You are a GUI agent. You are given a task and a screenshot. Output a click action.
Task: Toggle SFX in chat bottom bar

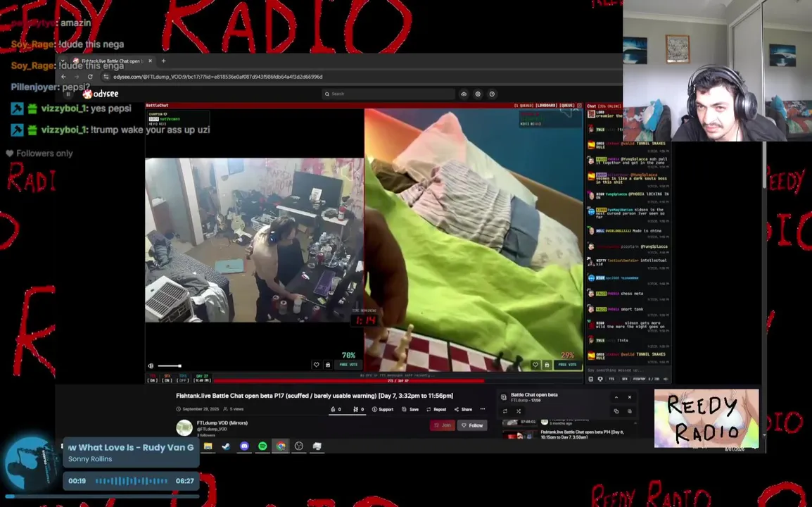coord(625,379)
